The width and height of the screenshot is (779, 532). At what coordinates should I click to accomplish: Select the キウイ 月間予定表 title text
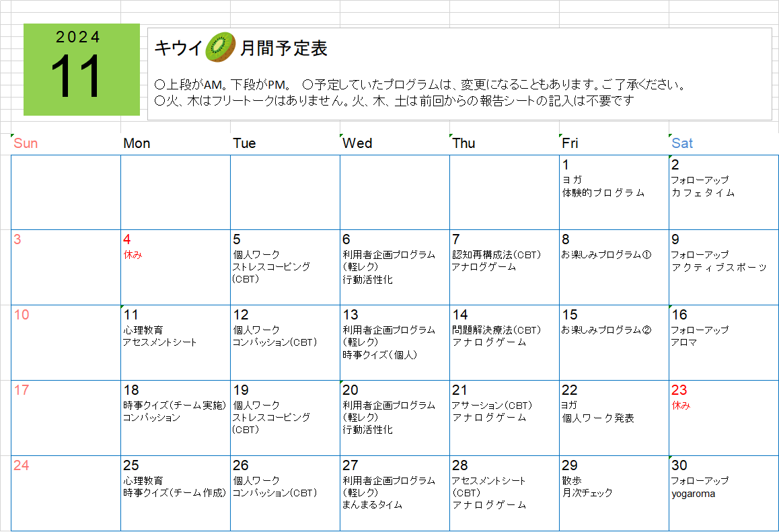[x=240, y=48]
